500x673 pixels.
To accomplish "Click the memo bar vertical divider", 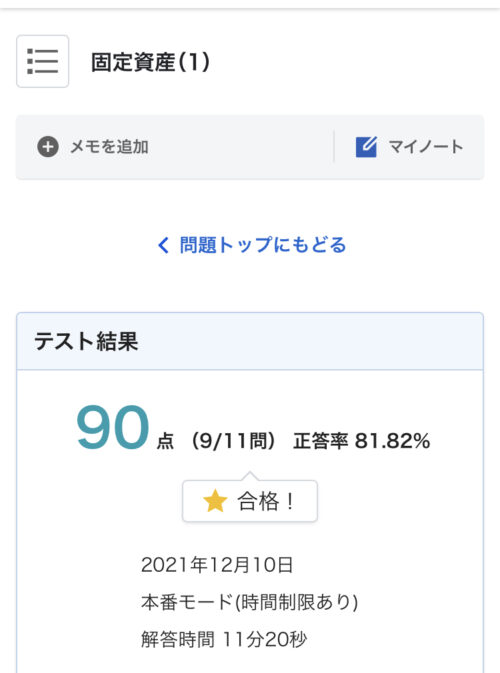I will [334, 147].
